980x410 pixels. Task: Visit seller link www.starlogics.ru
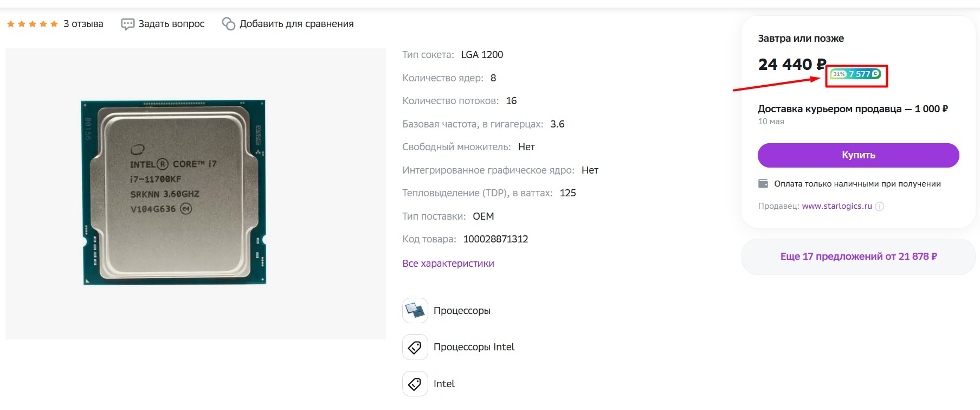coord(836,206)
